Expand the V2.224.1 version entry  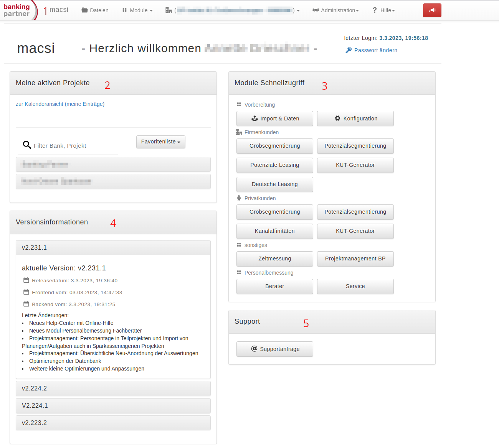[113, 406]
